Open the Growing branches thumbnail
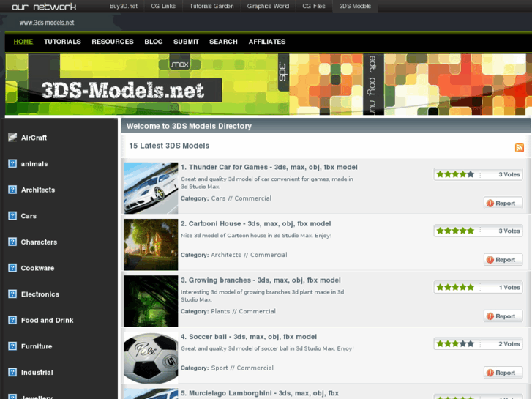 pos(151,301)
